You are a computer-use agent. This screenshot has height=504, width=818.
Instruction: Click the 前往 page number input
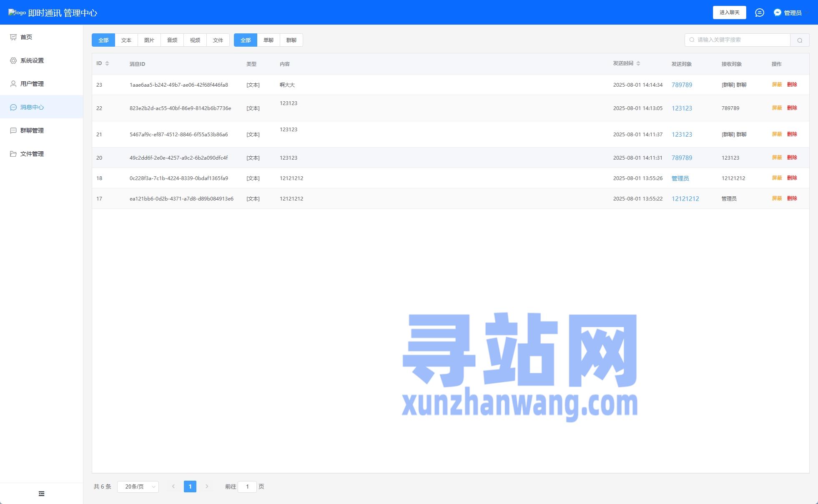pyautogui.click(x=247, y=486)
